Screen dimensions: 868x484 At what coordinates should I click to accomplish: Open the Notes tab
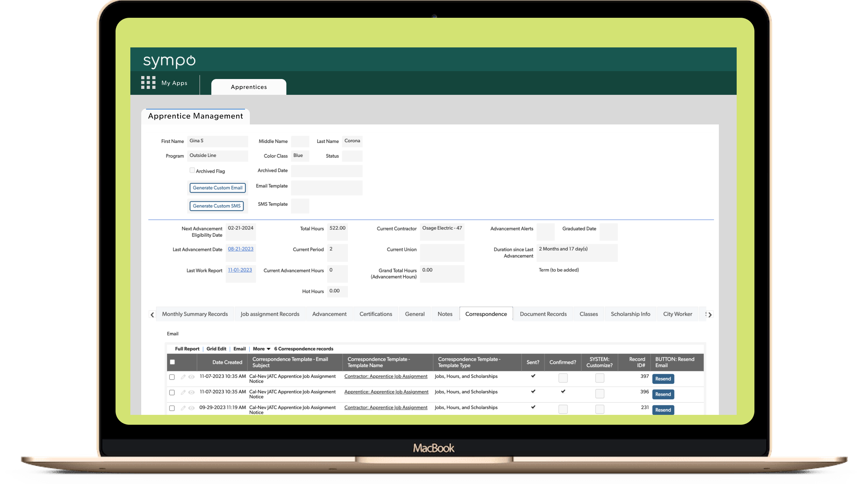coord(445,314)
